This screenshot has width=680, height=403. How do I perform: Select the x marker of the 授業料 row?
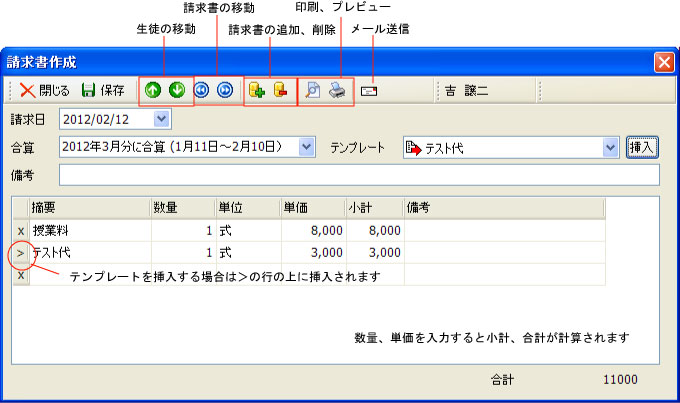pos(21,231)
